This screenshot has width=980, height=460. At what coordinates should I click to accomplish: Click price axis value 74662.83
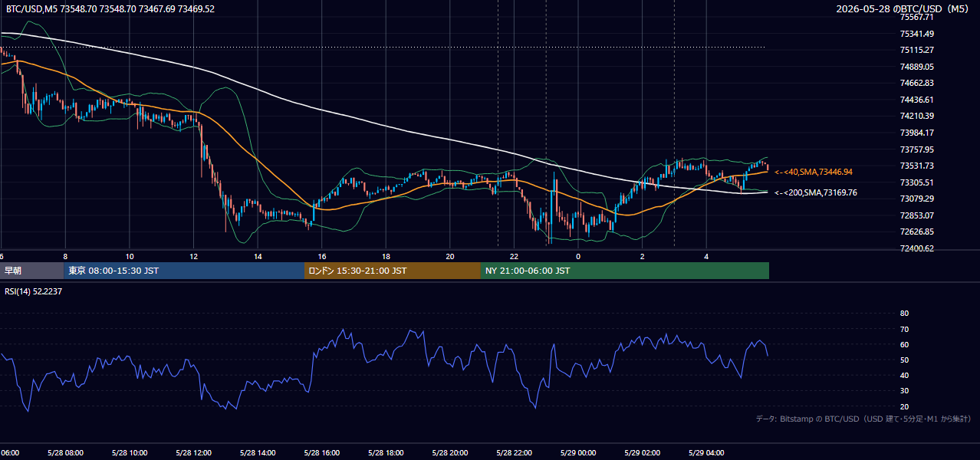tap(916, 83)
